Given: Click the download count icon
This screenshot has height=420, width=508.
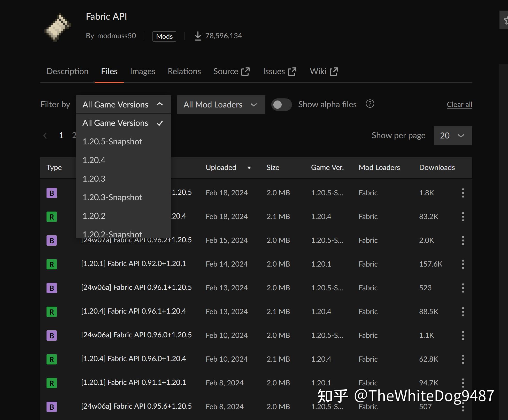Looking at the screenshot, I should point(198,36).
